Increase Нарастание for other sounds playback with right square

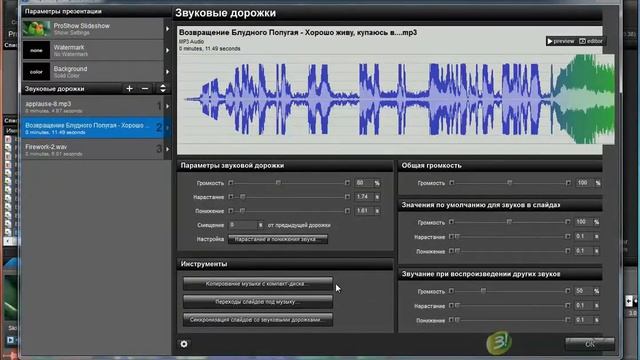click(x=568, y=305)
